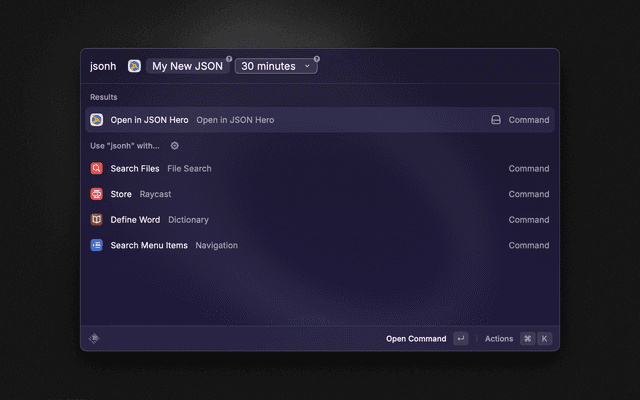Click the info badge above My New JSON field
The height and width of the screenshot is (400, 640).
pyautogui.click(x=228, y=58)
